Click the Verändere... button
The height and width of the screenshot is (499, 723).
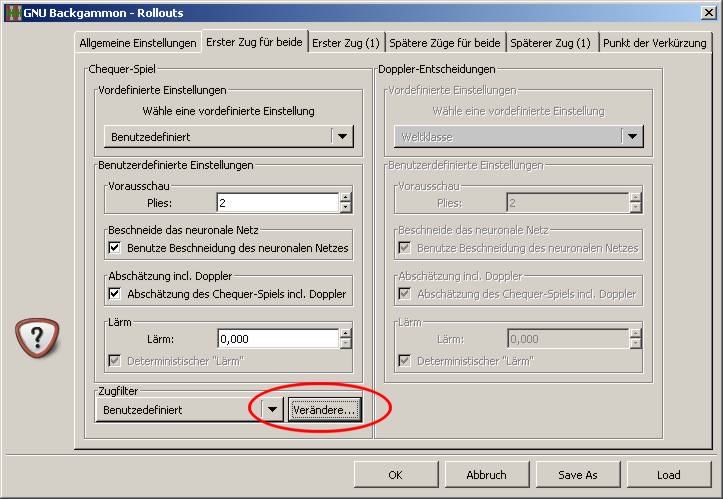pyautogui.click(x=325, y=410)
